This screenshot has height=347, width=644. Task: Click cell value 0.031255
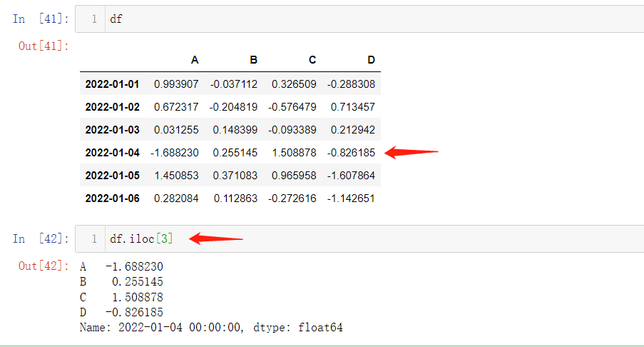pos(176,130)
